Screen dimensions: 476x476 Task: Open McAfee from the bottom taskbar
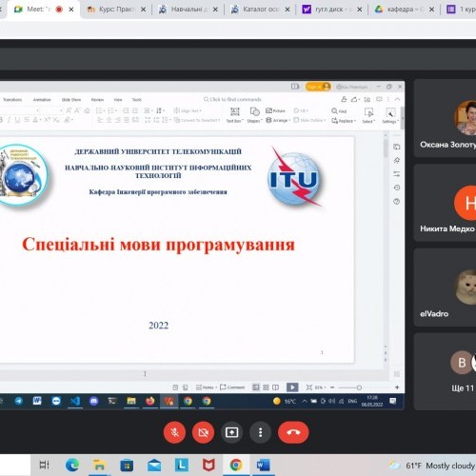[x=208, y=466]
